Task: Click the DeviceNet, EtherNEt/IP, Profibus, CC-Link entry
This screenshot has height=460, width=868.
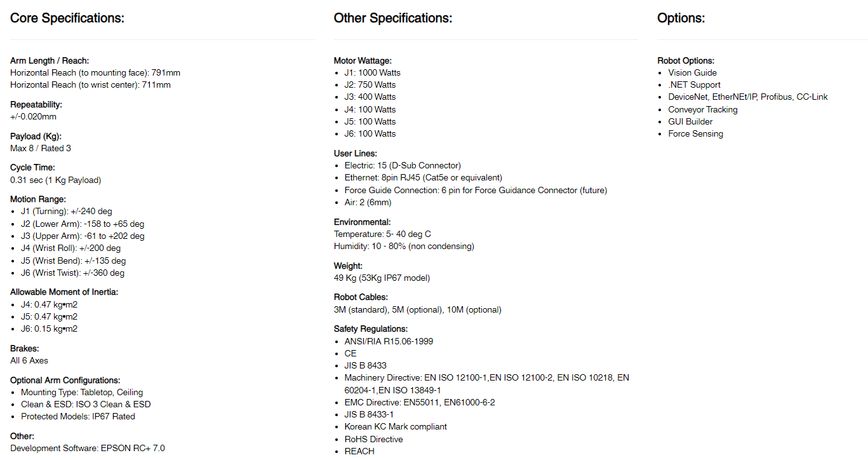Action: tap(748, 97)
